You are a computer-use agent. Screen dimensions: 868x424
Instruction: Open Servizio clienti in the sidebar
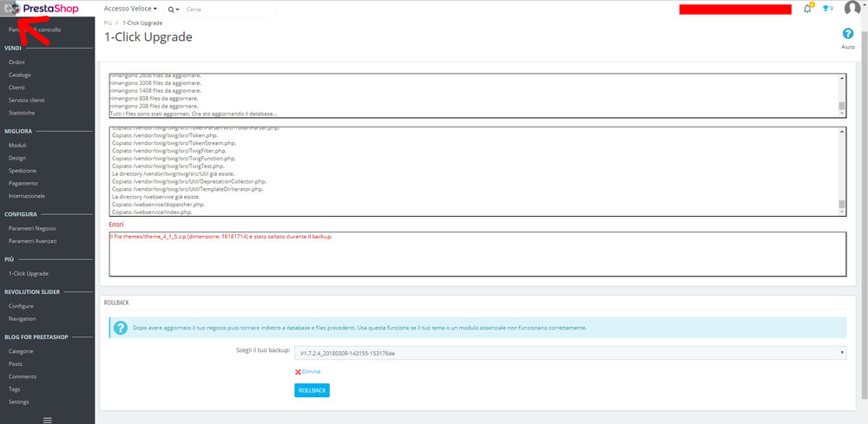coord(27,100)
